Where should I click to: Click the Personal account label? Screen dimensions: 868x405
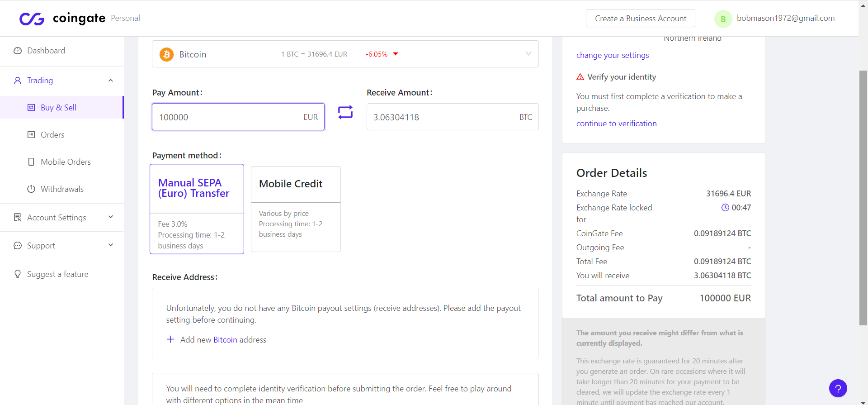click(x=125, y=18)
